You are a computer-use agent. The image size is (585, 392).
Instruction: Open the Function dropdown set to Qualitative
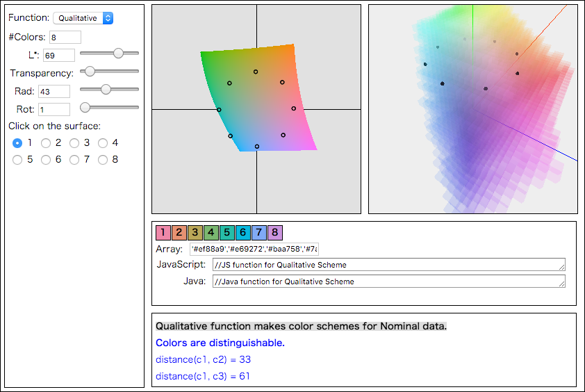click(x=83, y=18)
